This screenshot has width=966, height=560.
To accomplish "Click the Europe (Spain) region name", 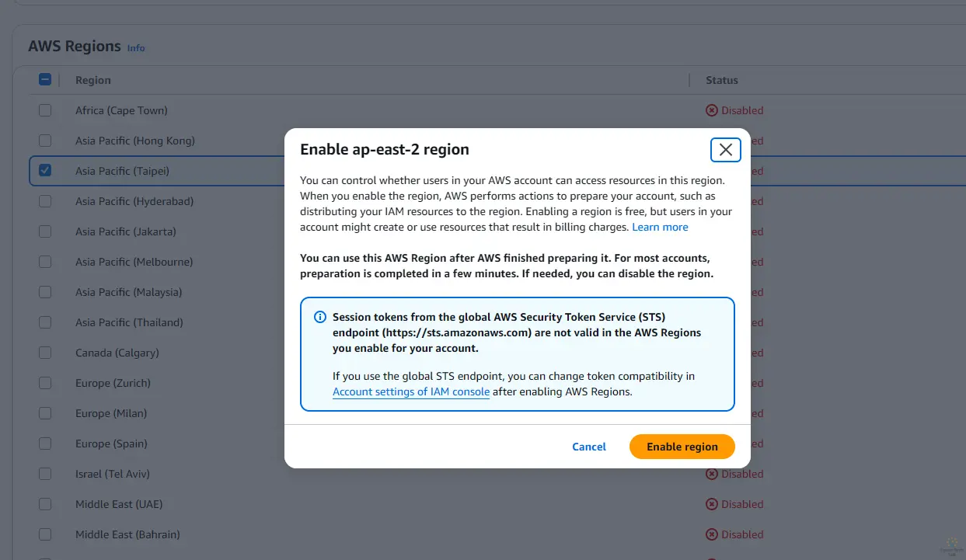I will point(111,443).
